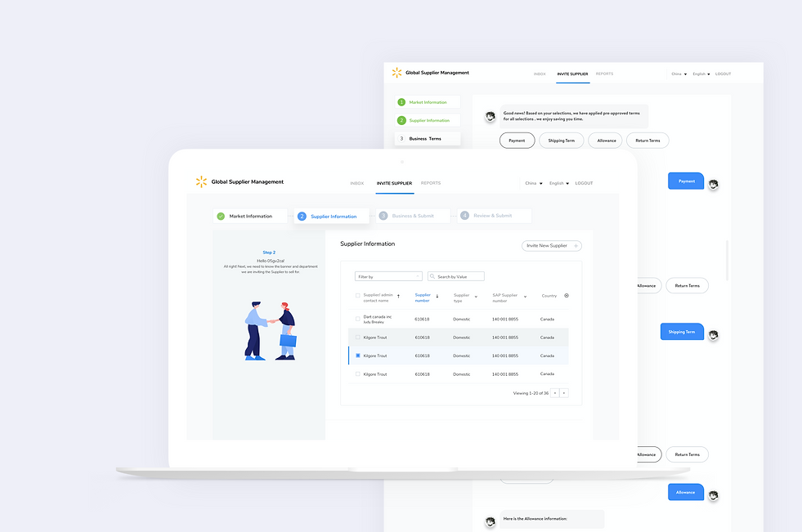Screen dimensions: 802x532
Task: Toggle the select-all checkbox in table header
Action: click(x=357, y=295)
